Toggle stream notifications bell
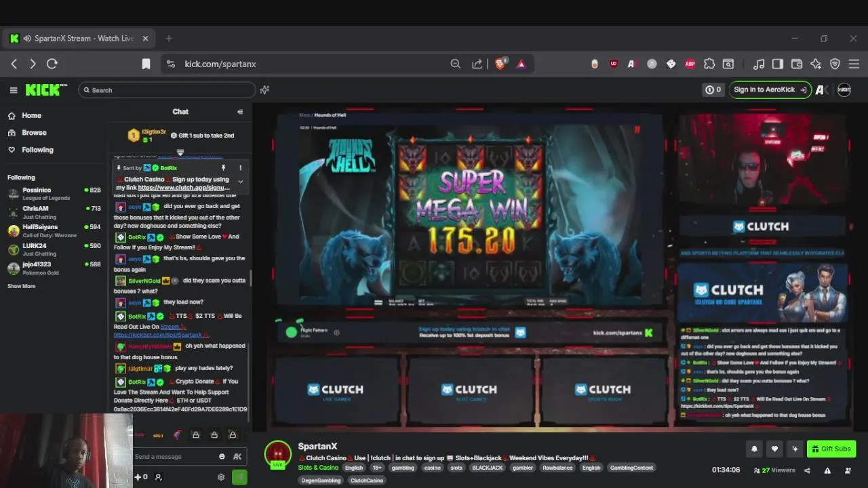 point(754,449)
